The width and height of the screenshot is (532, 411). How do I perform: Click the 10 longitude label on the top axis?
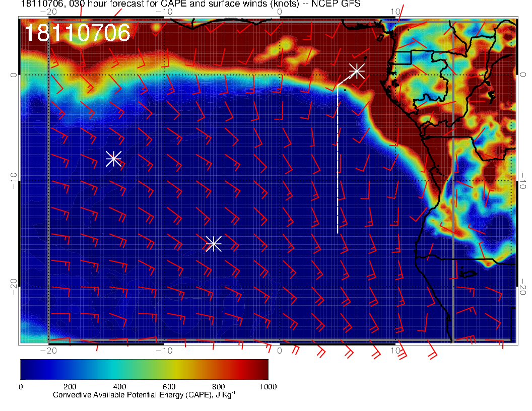coord(395,12)
